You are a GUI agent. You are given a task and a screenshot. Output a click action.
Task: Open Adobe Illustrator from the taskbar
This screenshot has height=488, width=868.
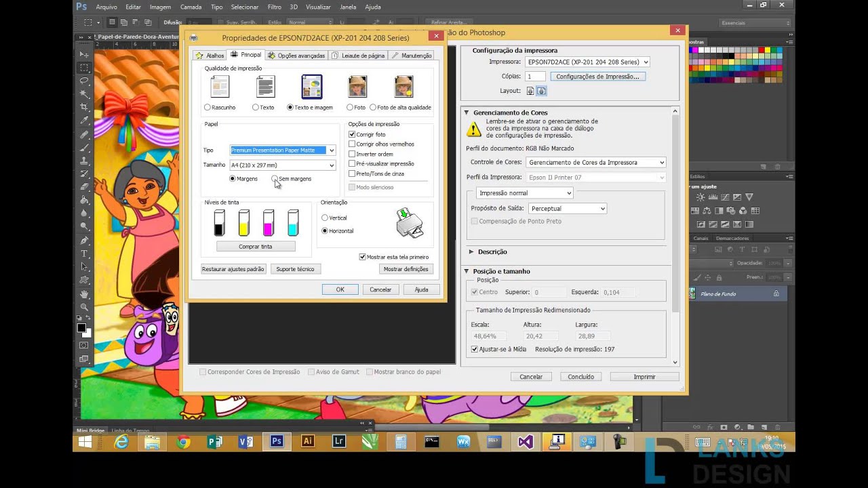tap(307, 441)
